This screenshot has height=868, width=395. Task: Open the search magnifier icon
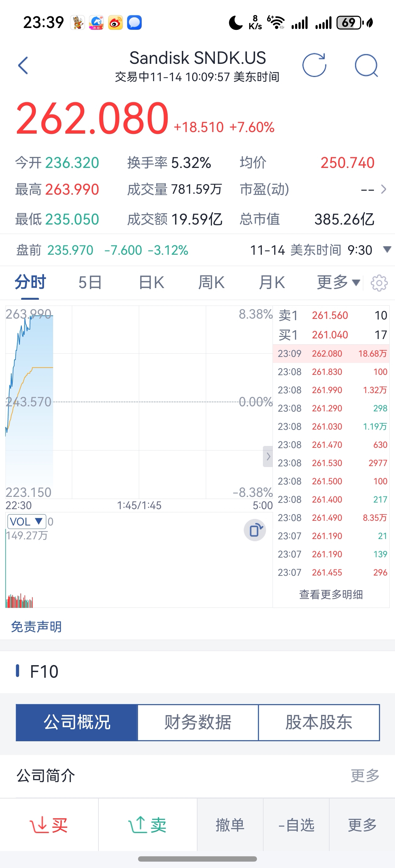click(x=366, y=65)
